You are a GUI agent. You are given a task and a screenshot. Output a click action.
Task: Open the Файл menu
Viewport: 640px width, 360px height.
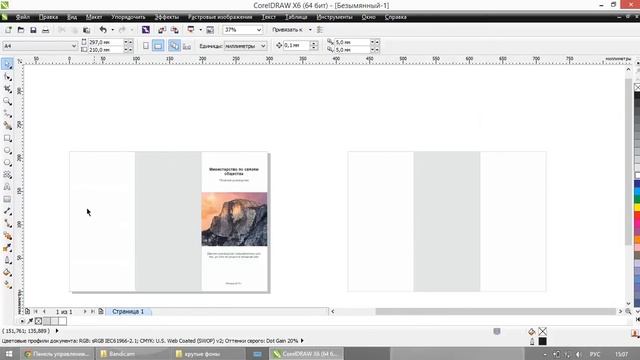pos(22,17)
